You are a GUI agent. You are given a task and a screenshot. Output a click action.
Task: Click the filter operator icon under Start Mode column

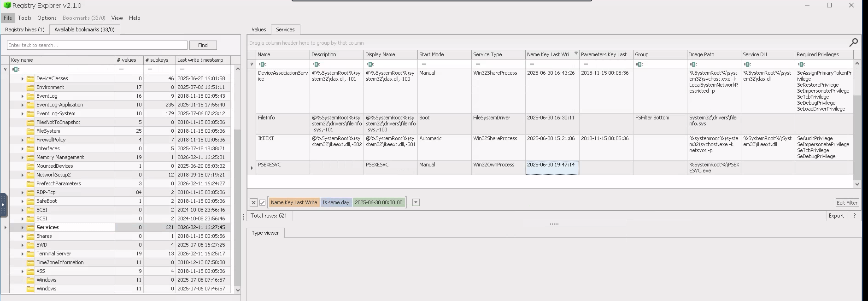point(424,64)
